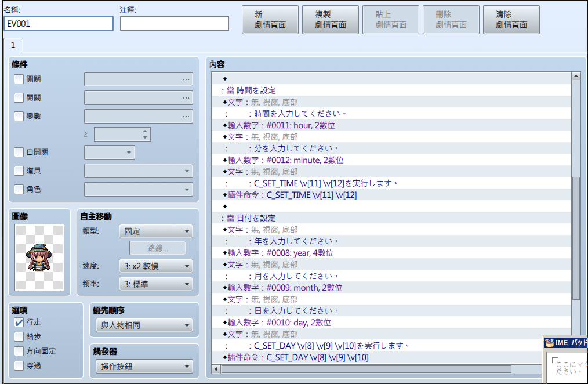Select the 年を入力してください text line

[x=391, y=241]
